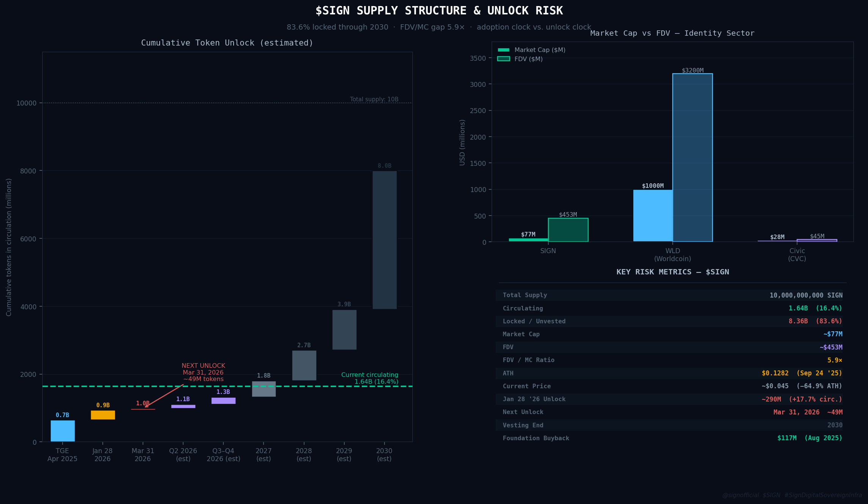Select the blue TGE Apr 2025 bar
This screenshot has height=504, width=868.
pyautogui.click(x=63, y=431)
